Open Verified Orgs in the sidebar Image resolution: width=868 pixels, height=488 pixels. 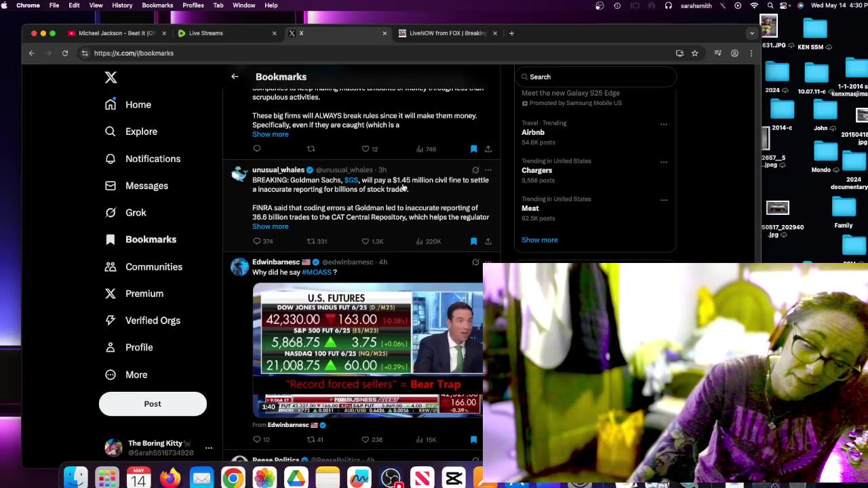(142, 321)
